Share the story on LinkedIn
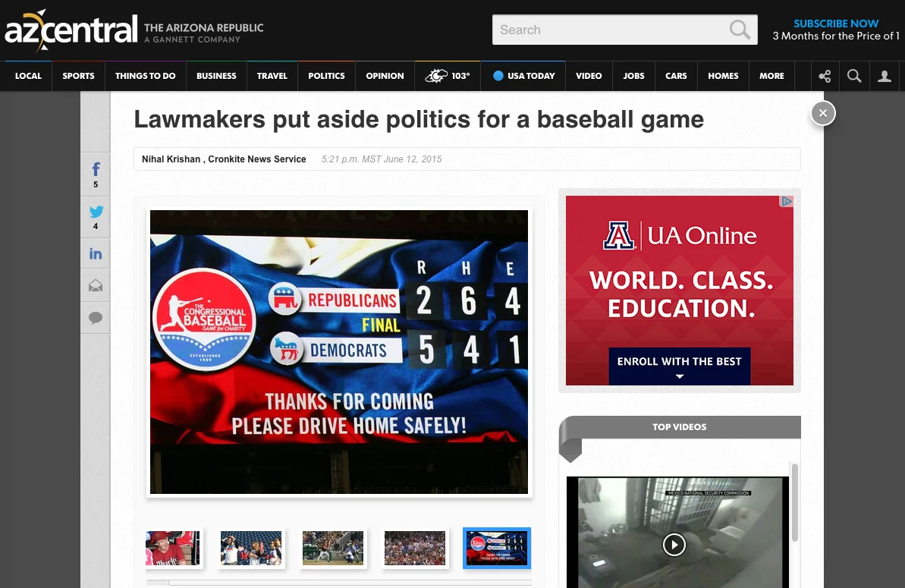The image size is (905, 588). point(96,253)
